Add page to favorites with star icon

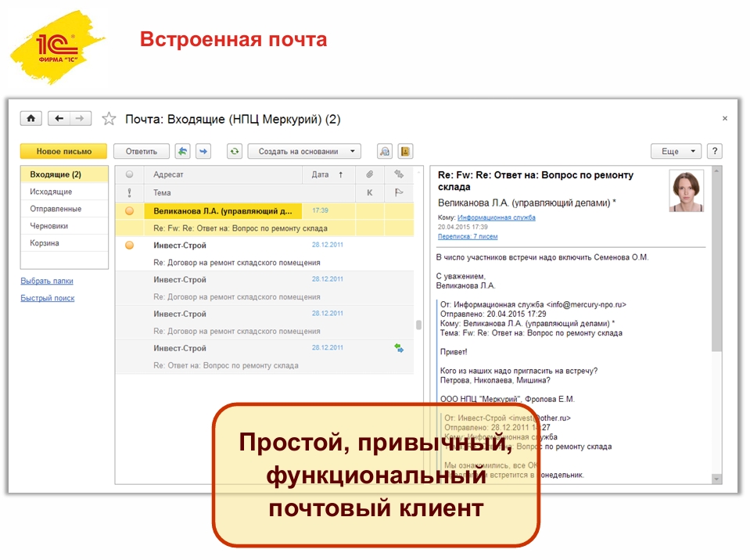pos(109,119)
